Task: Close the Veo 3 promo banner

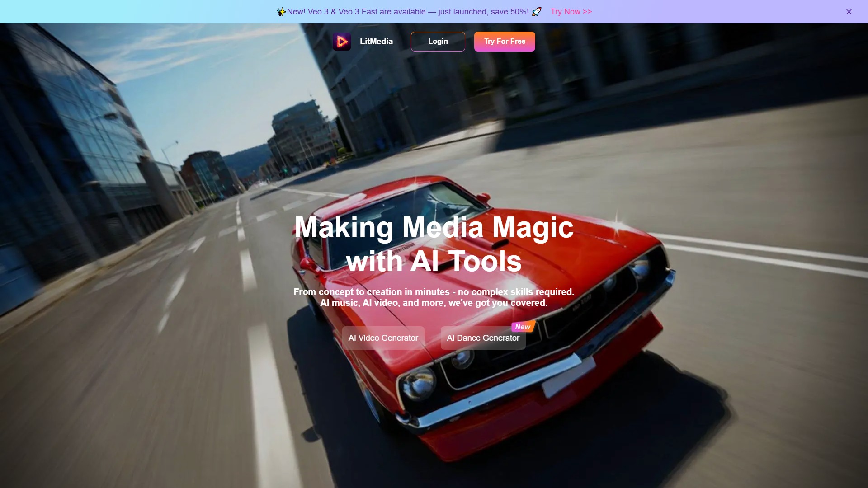Action: click(x=849, y=12)
